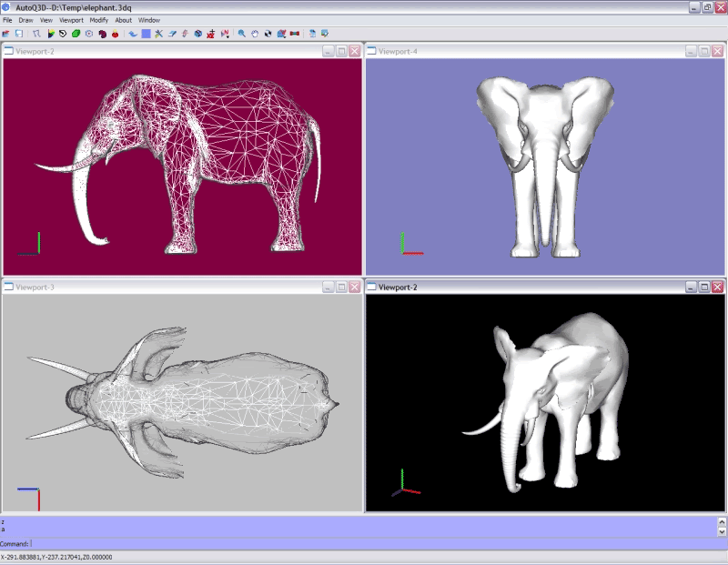The width and height of the screenshot is (728, 565).
Task: Open the Modify menu
Action: pos(98,19)
